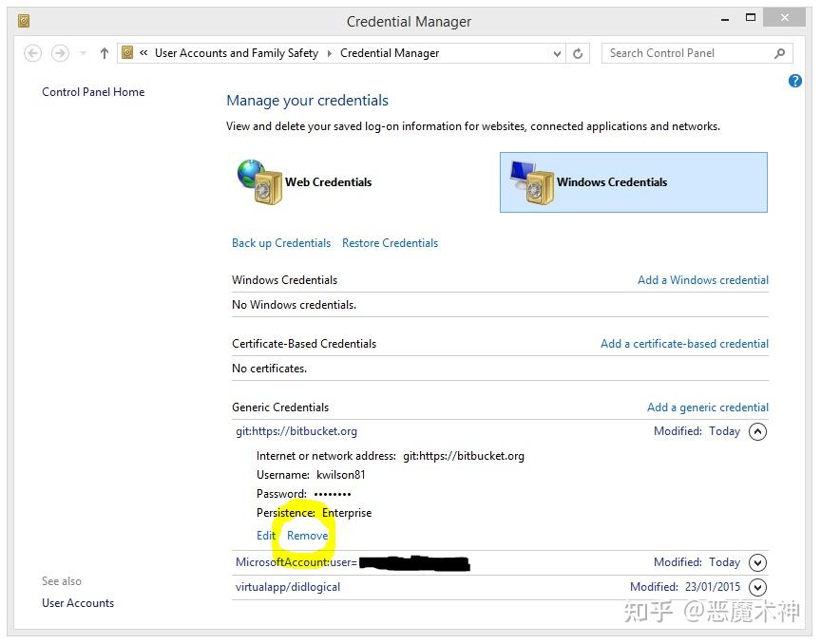Expand the MicrosoftAccount credential entry
Screen dimensions: 821x644
click(757, 562)
